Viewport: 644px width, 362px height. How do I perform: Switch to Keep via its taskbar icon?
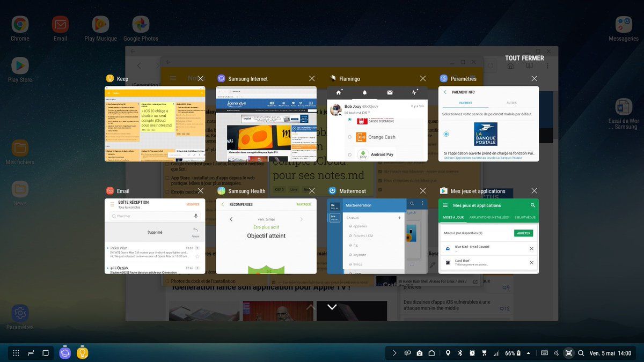(82, 353)
